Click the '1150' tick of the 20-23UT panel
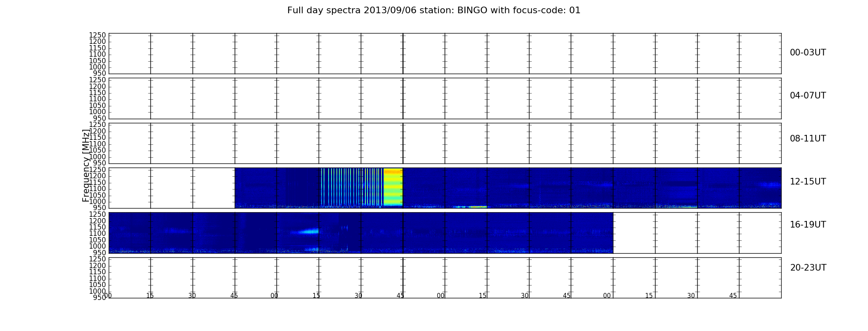This screenshot has height=331, width=868. tap(98, 272)
